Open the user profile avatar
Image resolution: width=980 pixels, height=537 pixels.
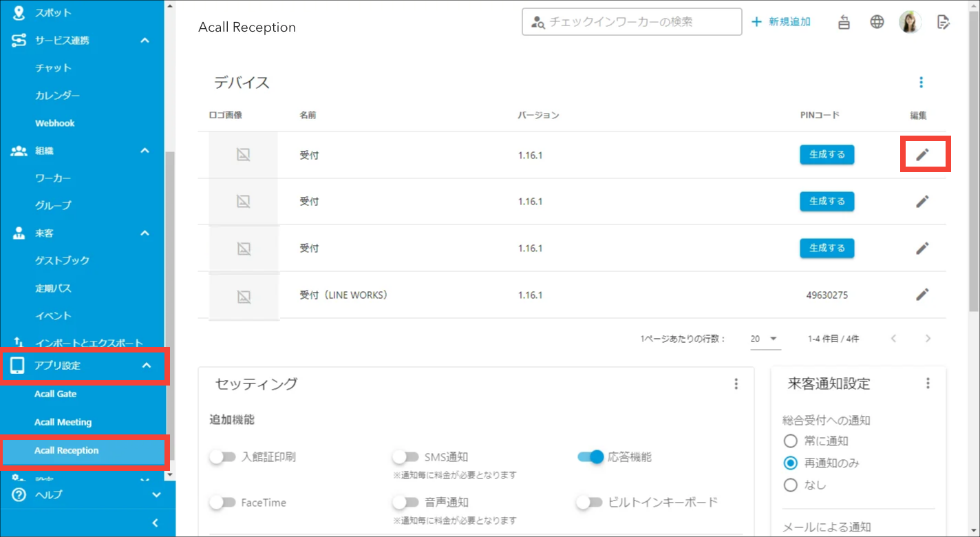click(x=910, y=22)
